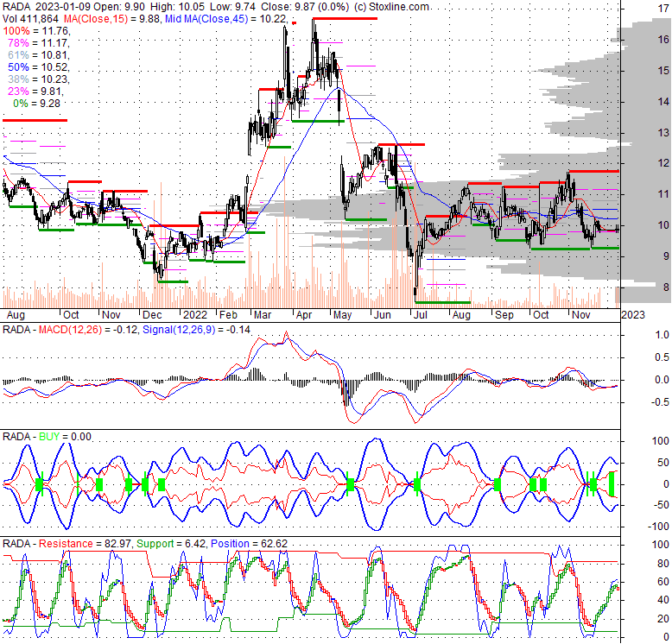Click the 16 price axis label
Image resolution: width=672 pixels, height=644 pixels.
coord(663,40)
